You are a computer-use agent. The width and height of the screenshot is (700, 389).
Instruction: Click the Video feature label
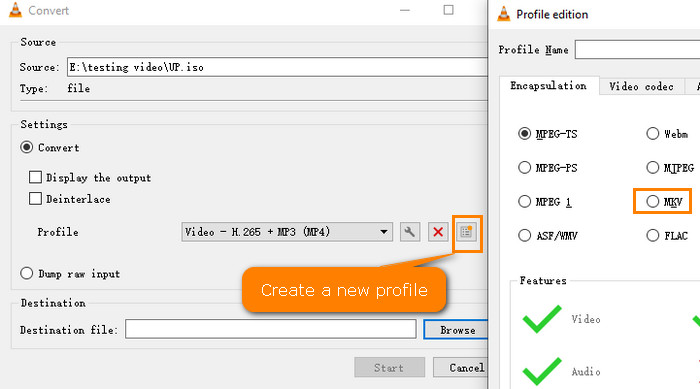pos(586,319)
